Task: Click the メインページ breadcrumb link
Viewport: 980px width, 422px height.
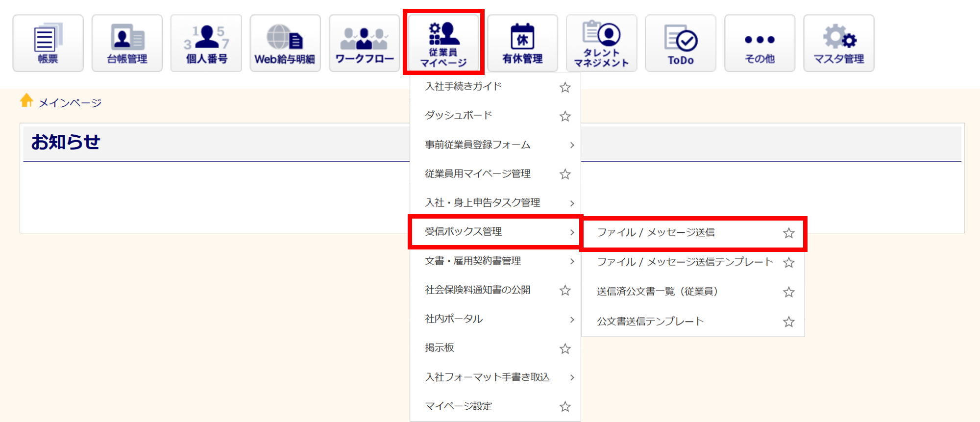Action: point(70,103)
